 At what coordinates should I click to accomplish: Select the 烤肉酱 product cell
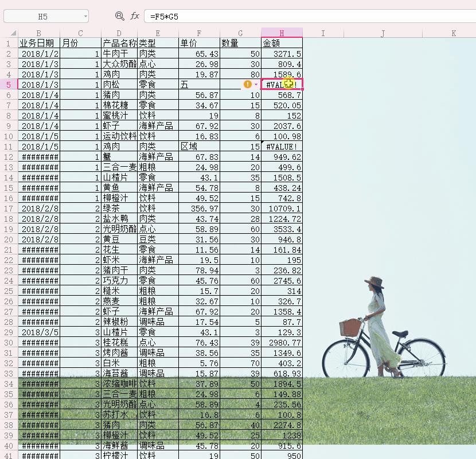(119, 353)
